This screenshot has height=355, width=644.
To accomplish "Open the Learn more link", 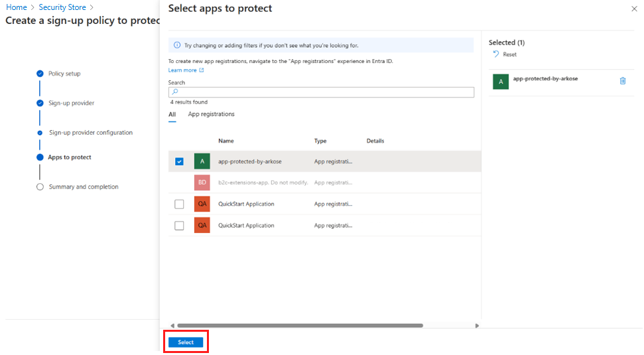I will tap(182, 70).
